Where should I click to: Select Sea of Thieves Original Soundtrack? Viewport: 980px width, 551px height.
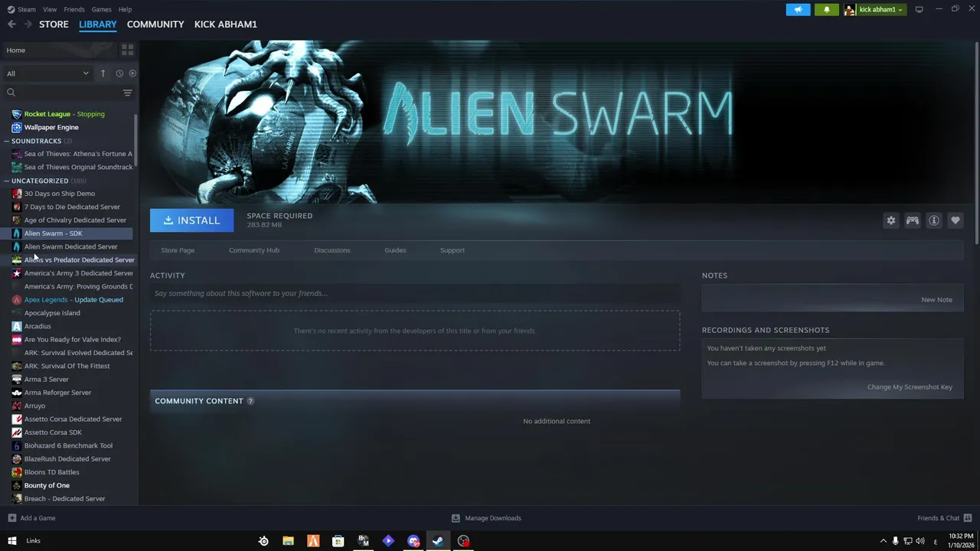[78, 167]
